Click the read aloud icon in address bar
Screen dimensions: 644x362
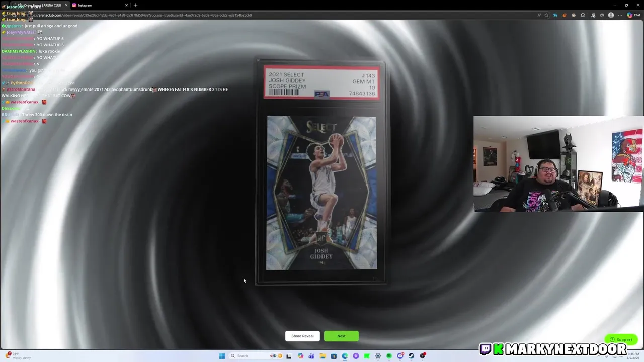click(539, 15)
